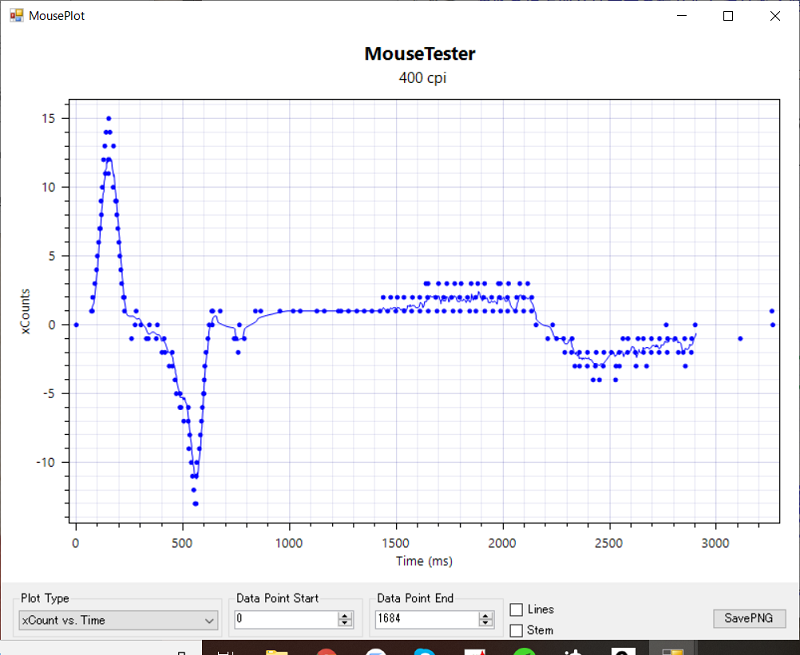Screen dimensions: 800x655
Task: Decrement Data Point End with down arrow
Action: click(486, 623)
